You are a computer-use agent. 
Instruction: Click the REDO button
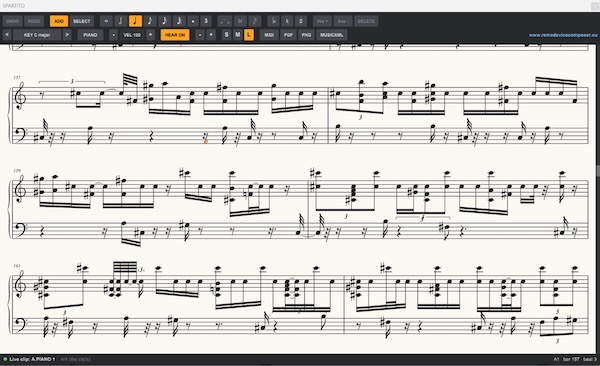pyautogui.click(x=34, y=21)
